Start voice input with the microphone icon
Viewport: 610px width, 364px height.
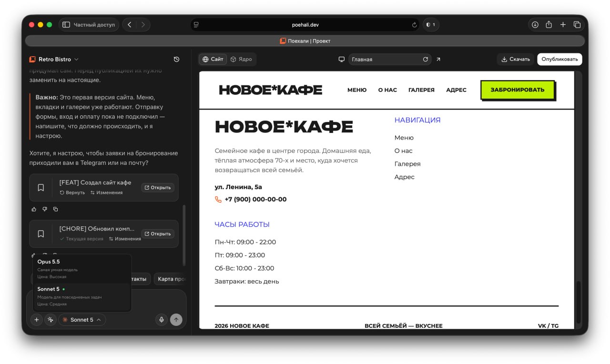click(x=162, y=320)
